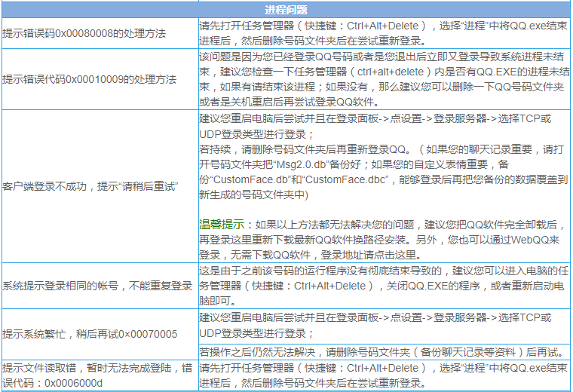573x392 pixels.
Task: Click answer starting 该问题是因为您已经登录QQ号码
Action: pos(384,79)
